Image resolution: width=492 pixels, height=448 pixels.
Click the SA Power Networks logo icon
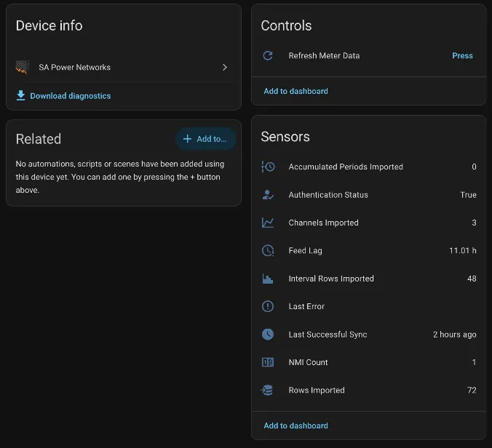[22, 67]
